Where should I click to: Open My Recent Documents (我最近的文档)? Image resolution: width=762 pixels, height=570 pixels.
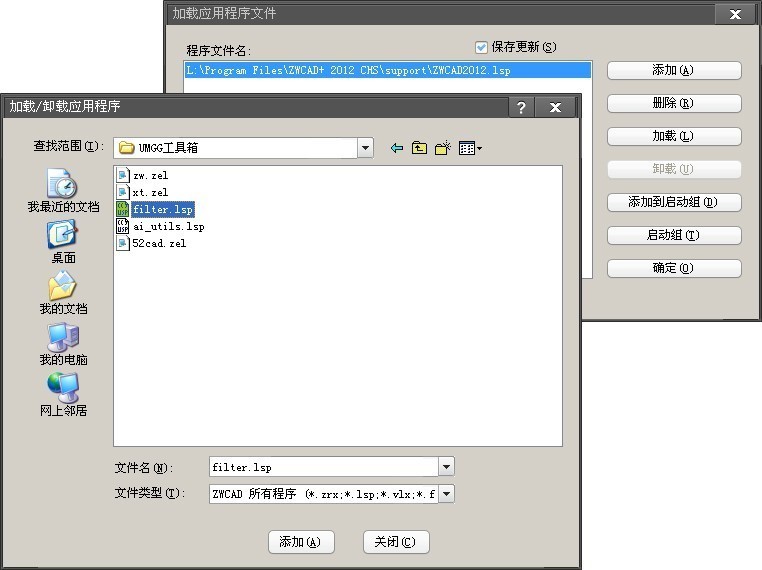pos(63,190)
